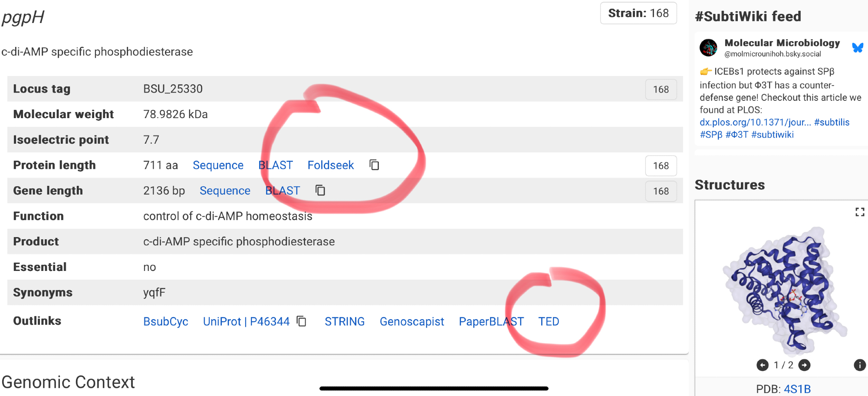Click Molecular Microbiology profile avatar

click(708, 48)
